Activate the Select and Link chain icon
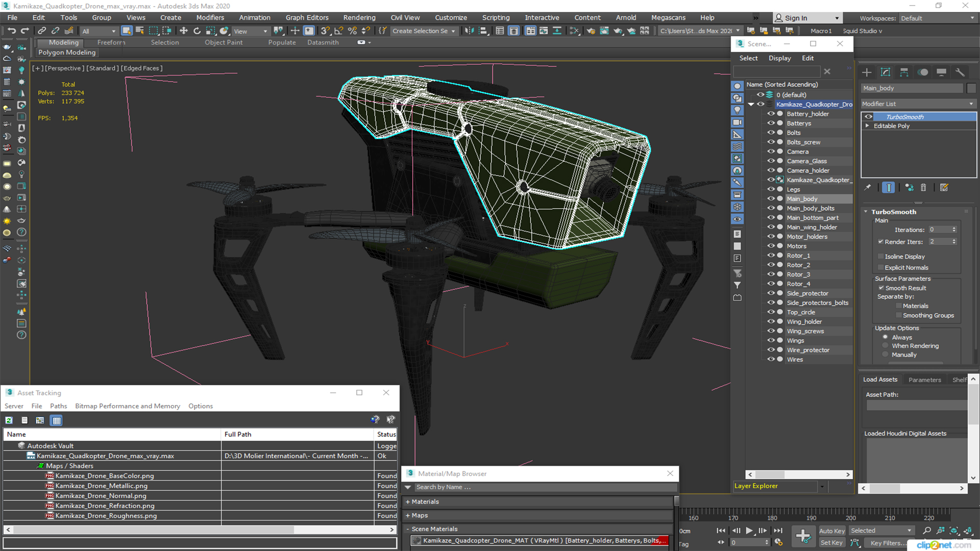The width and height of the screenshot is (980, 551). click(42, 31)
